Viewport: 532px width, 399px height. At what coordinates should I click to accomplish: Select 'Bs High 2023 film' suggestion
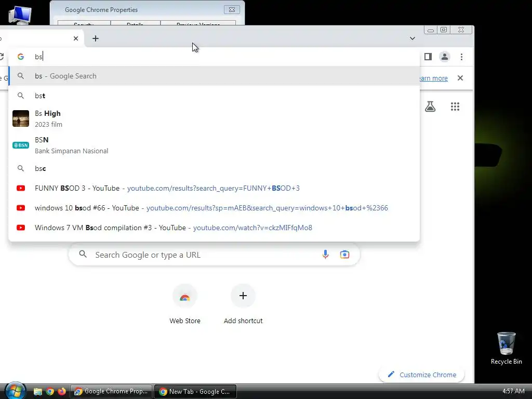pos(214,119)
